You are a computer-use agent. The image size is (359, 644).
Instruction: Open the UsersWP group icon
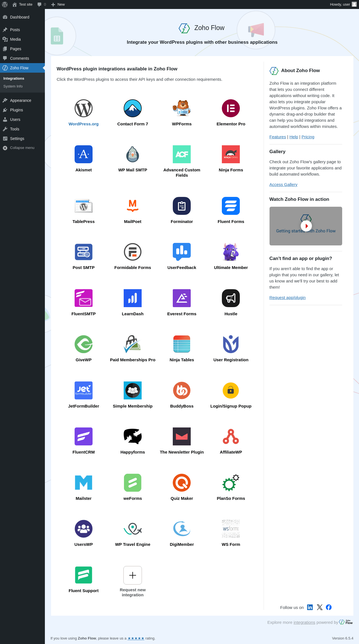[84, 529]
